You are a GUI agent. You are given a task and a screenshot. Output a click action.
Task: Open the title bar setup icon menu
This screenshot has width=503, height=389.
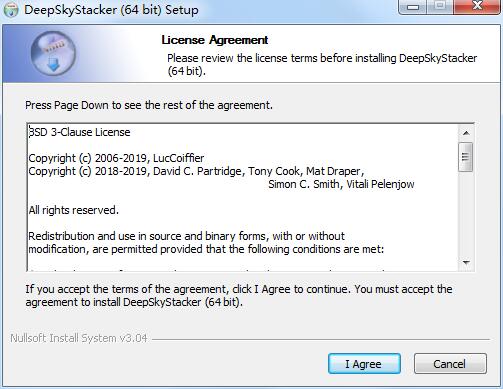click(11, 10)
